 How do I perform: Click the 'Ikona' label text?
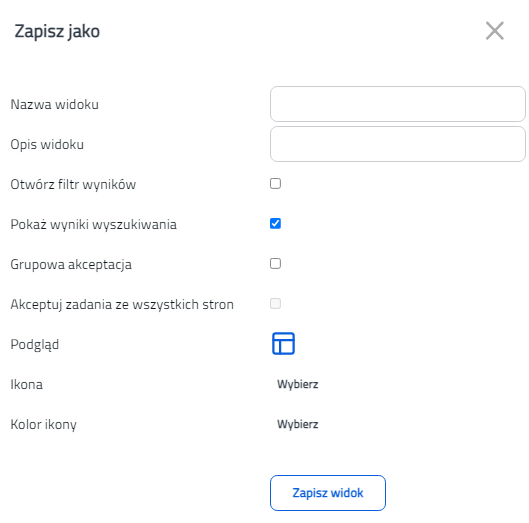click(x=26, y=384)
